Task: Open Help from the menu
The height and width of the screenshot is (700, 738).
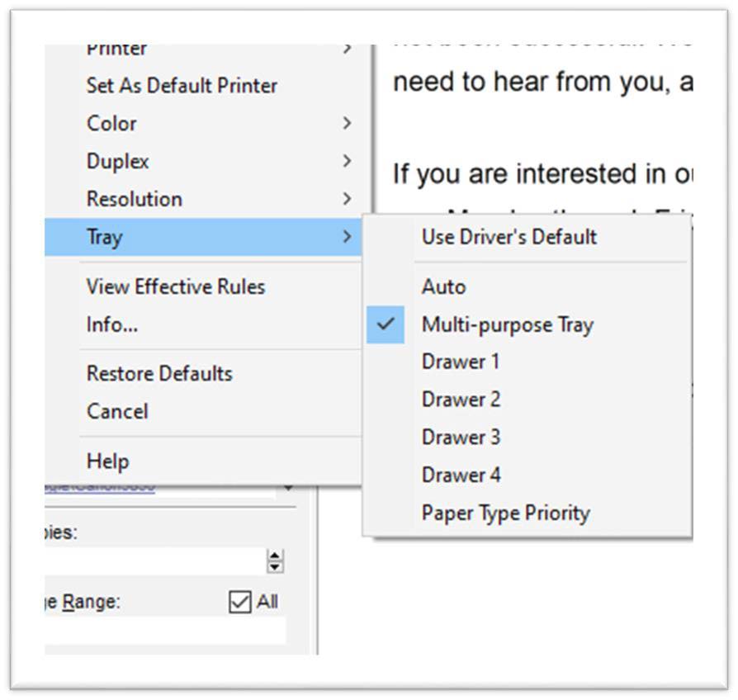Action: point(108,461)
